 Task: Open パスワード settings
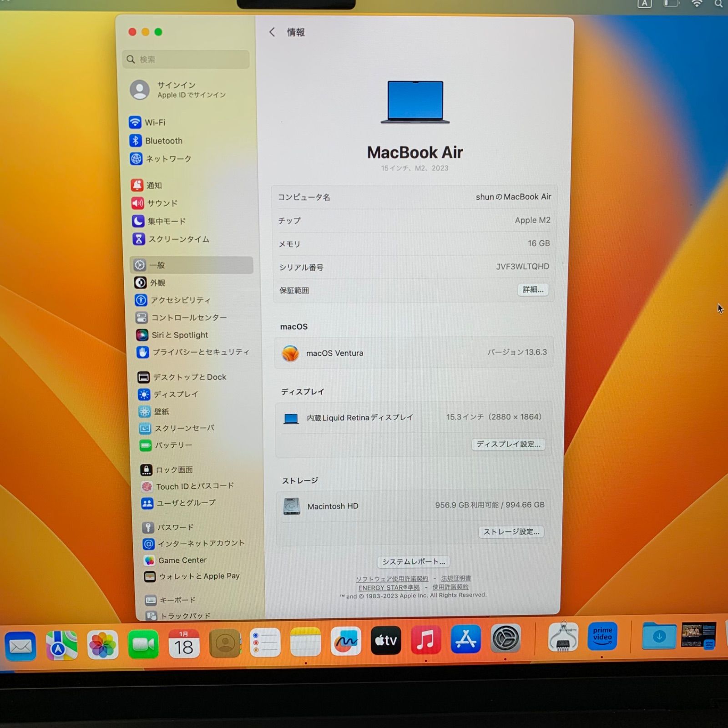point(168,527)
